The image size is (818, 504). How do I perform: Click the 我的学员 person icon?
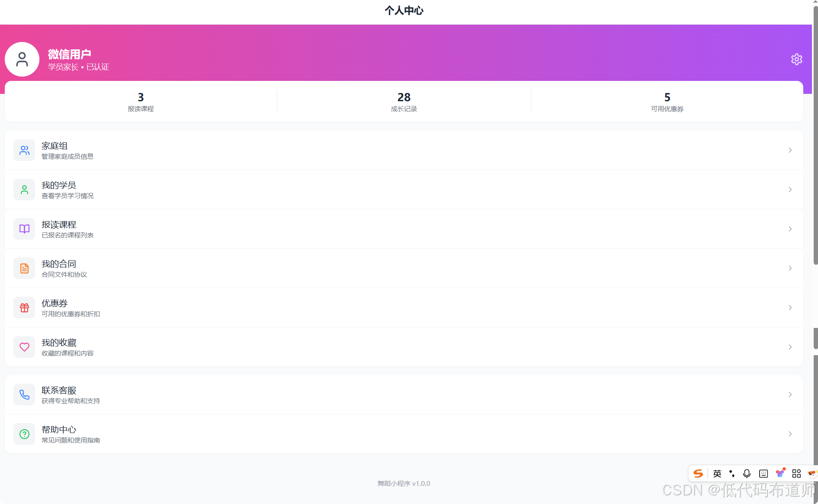[x=24, y=189]
